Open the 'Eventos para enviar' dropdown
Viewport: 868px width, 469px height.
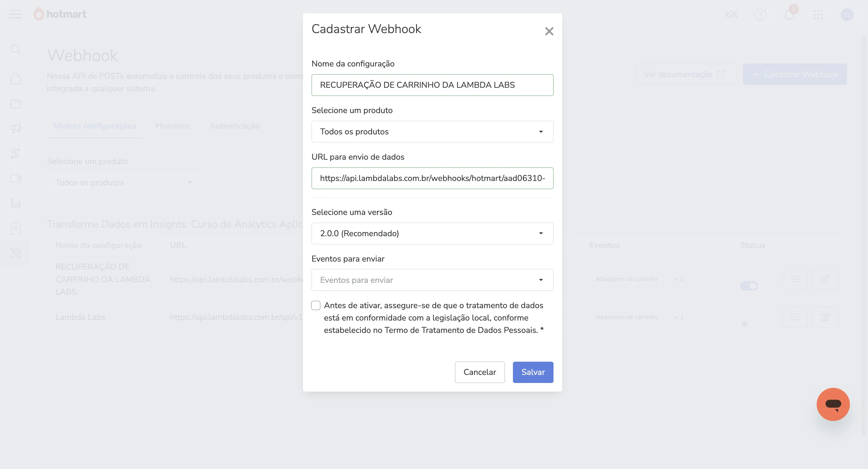(x=432, y=280)
